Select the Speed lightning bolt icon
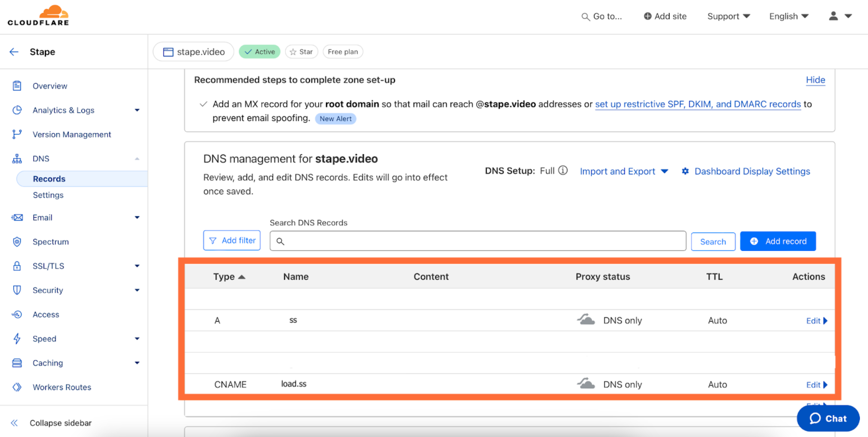This screenshot has width=868, height=437. coord(17,339)
